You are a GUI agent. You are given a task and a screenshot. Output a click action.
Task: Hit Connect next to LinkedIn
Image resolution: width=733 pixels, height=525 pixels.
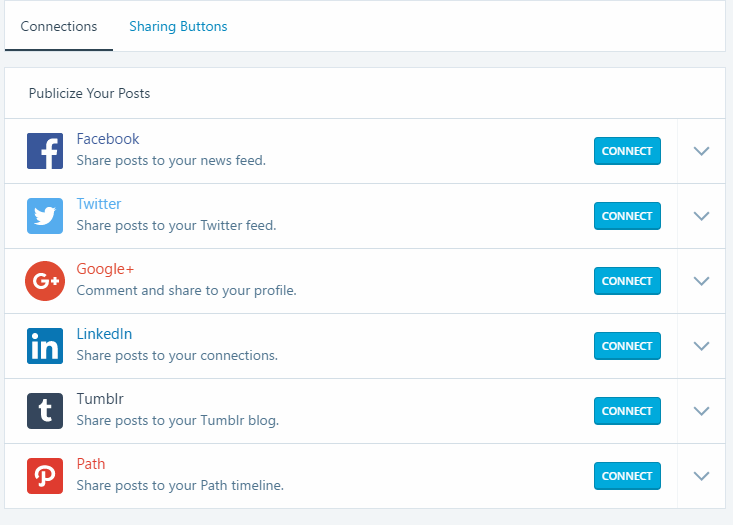point(627,346)
